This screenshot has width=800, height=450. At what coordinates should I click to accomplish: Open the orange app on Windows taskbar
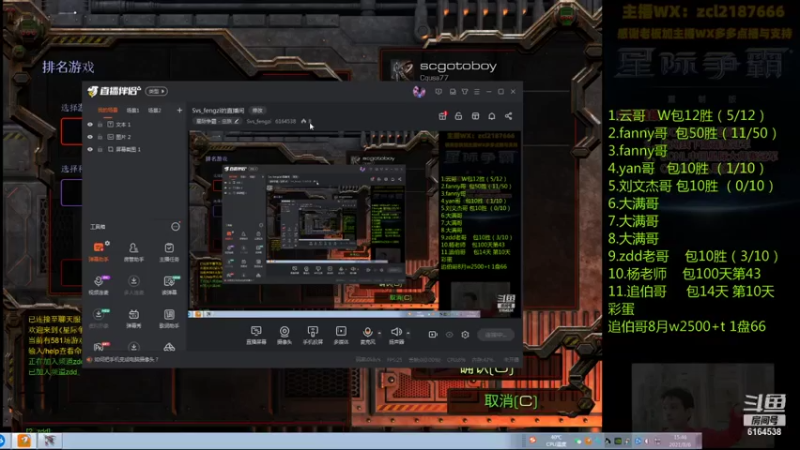24,440
